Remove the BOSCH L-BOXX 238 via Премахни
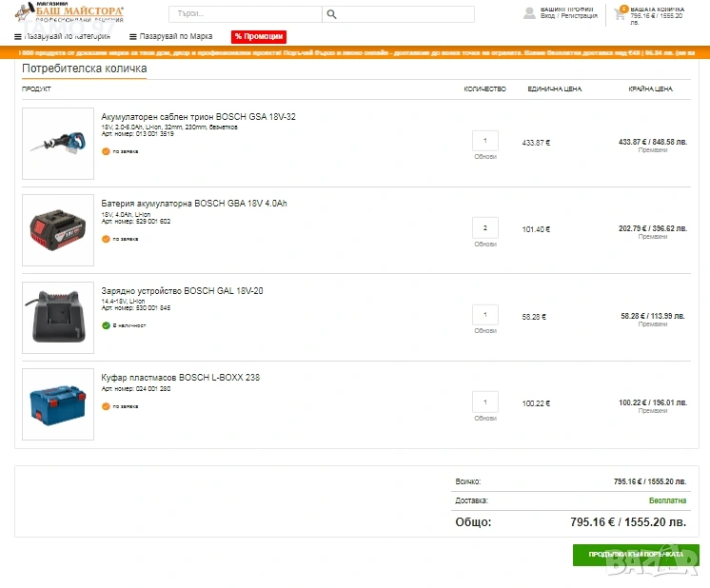The image size is (710, 588). point(653,410)
